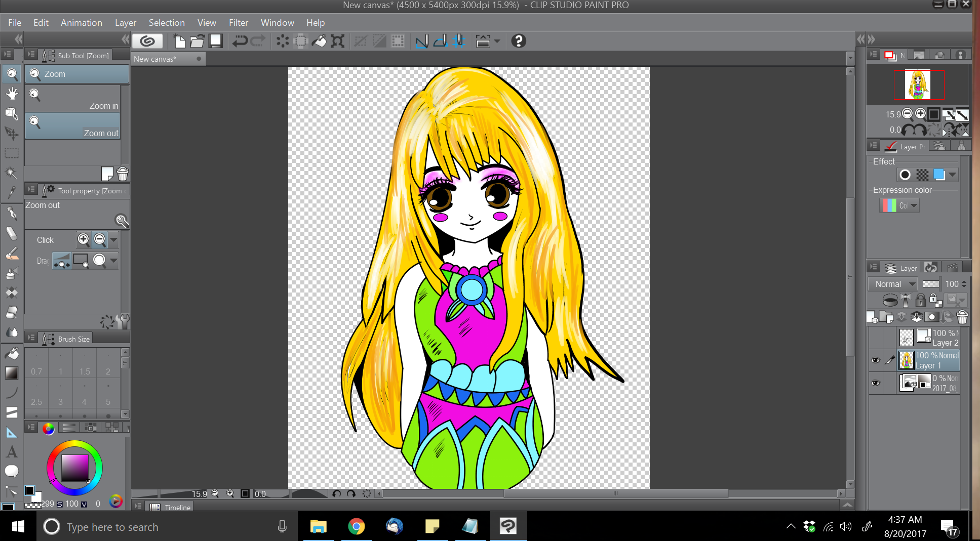Expand the Effect options dropdown arrow
The image size is (980, 541).
tap(953, 175)
